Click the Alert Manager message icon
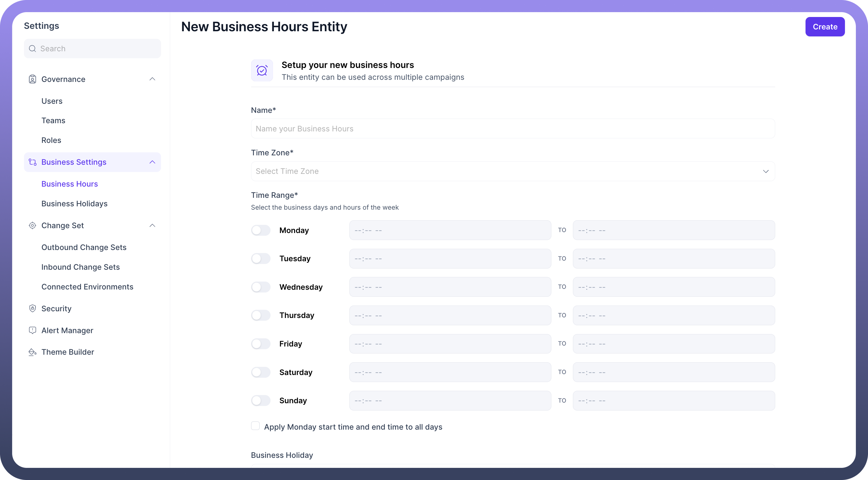 [32, 330]
